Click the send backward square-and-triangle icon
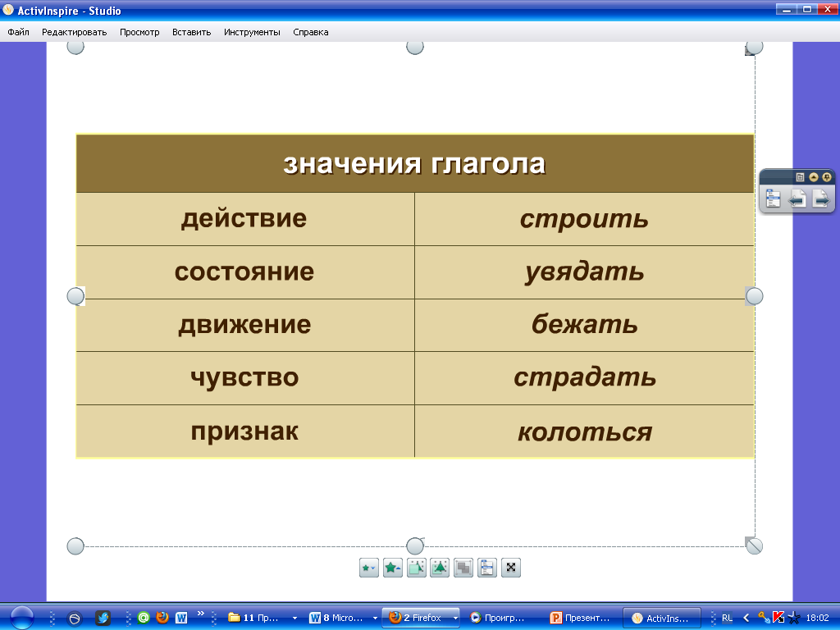This screenshot has height=630, width=840. pyautogui.click(x=416, y=568)
